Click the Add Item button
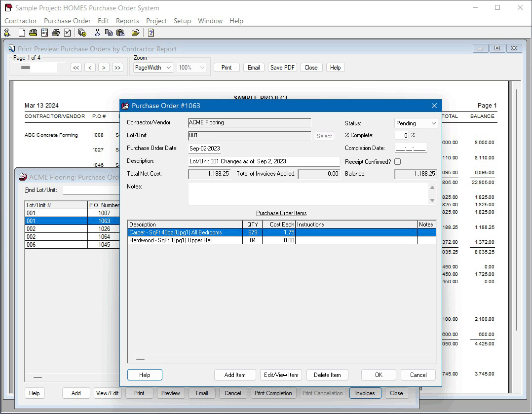This screenshot has height=414, width=532. tap(235, 375)
